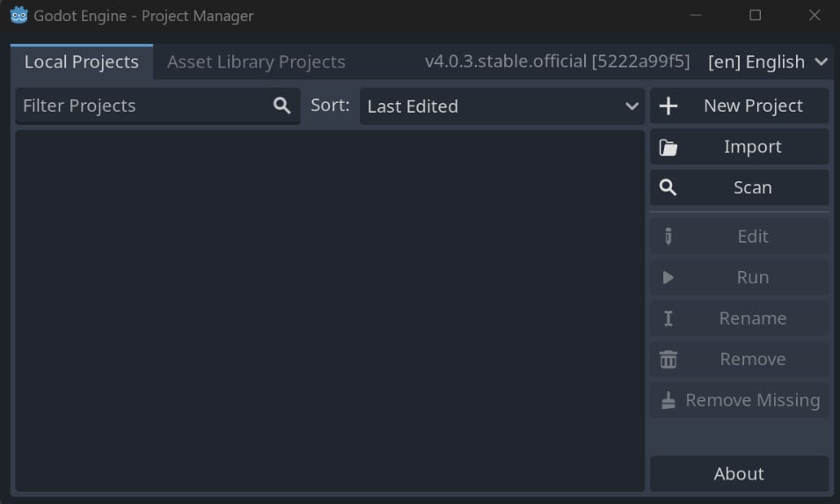Click the Scan button label
This screenshot has height=504, width=840.
tap(753, 187)
